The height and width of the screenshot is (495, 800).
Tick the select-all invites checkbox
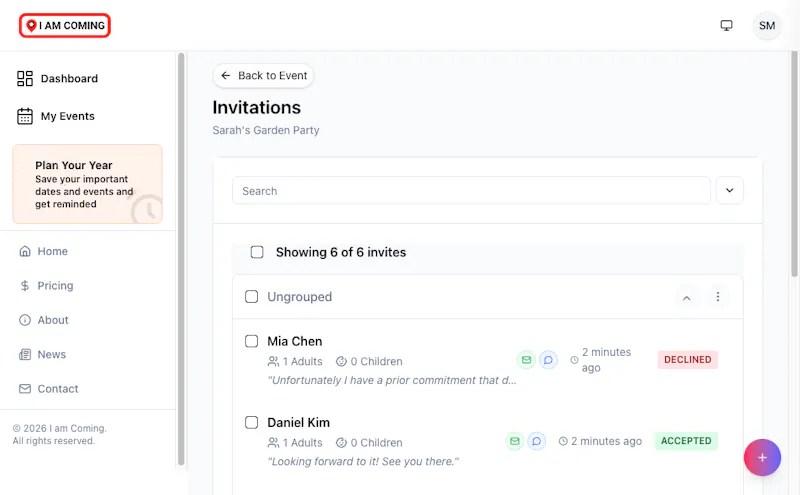257,252
